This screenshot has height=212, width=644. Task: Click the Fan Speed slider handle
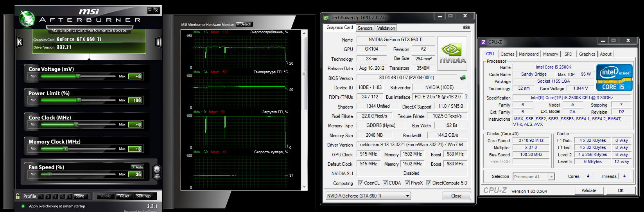50,174
